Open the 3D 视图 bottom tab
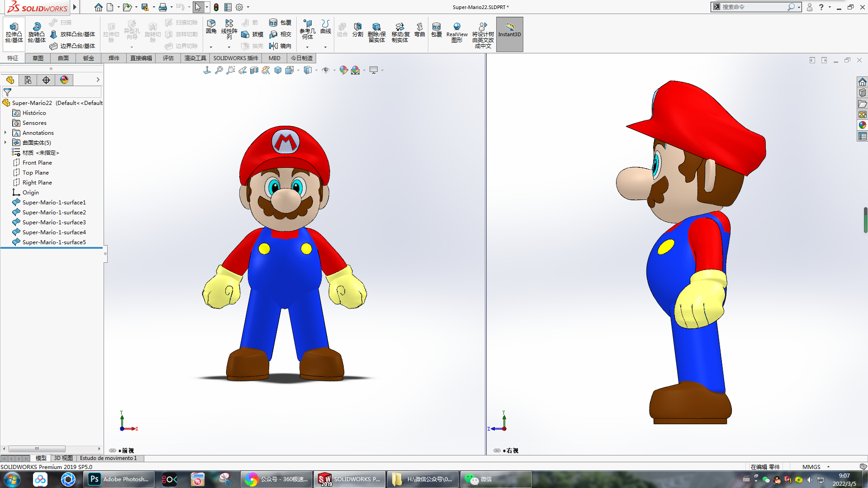 (63, 458)
